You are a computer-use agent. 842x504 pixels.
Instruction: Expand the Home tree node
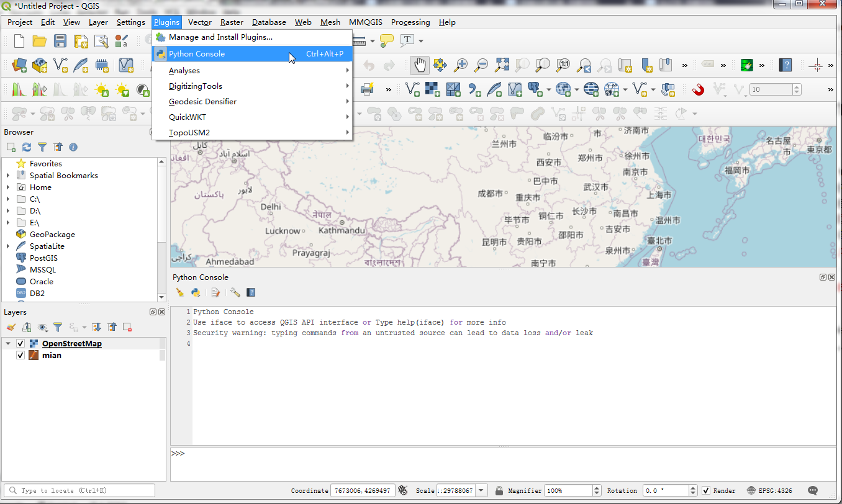8,187
